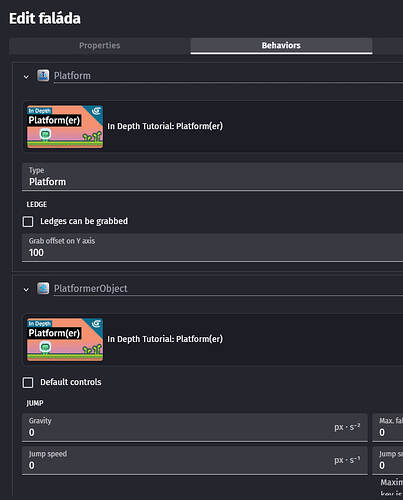Viewport: 403px width, 500px height.
Task: Collapse the PlatformerObject behavior section
Action: pos(26,290)
